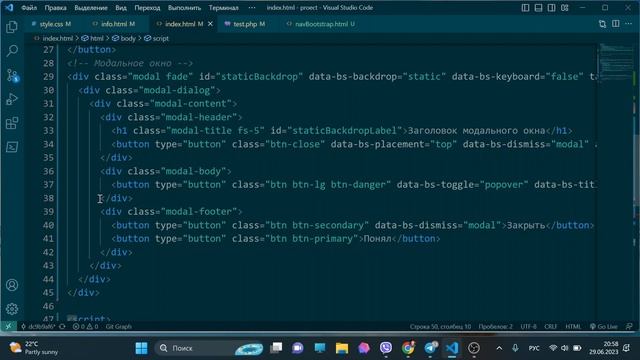Screen dimensions: 640x360
Task: Open html breadcrumb dropdown
Action: tap(93, 38)
